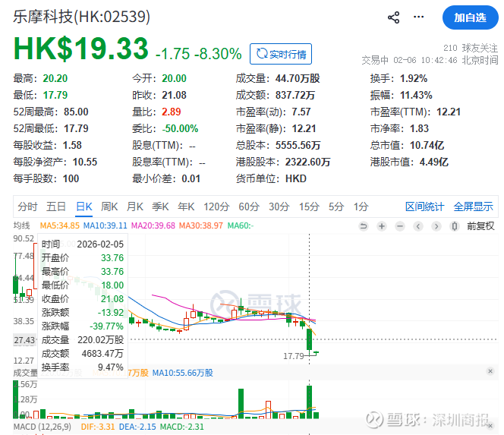Screen dimensions: 504x435
Task: Open 全屏显示 fullscreen chart
Action: point(473,206)
